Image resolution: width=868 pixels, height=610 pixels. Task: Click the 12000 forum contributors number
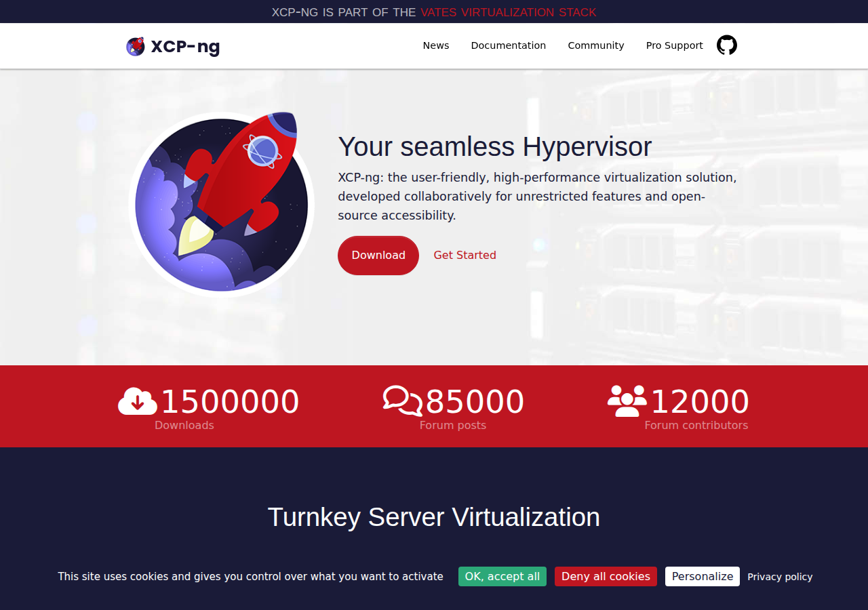(700, 401)
